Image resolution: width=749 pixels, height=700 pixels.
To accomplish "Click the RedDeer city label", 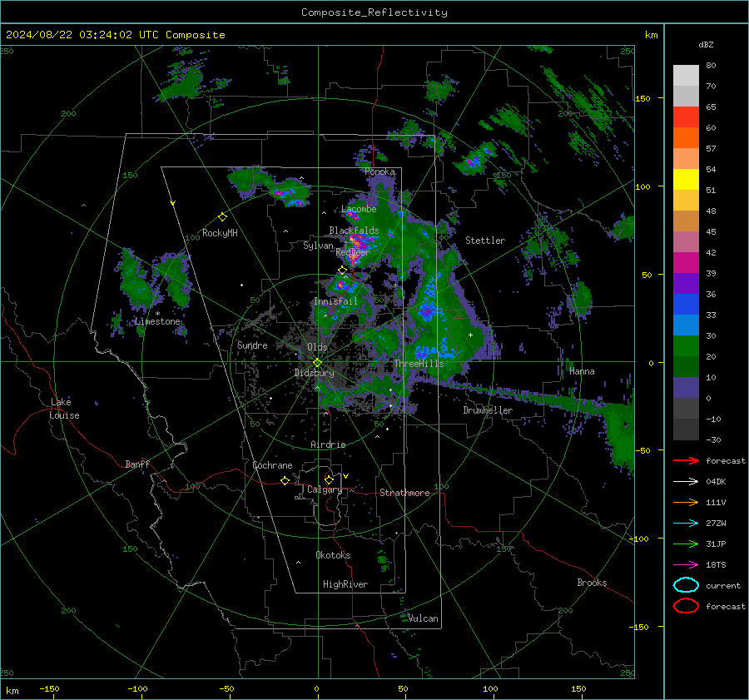I will point(353,252).
